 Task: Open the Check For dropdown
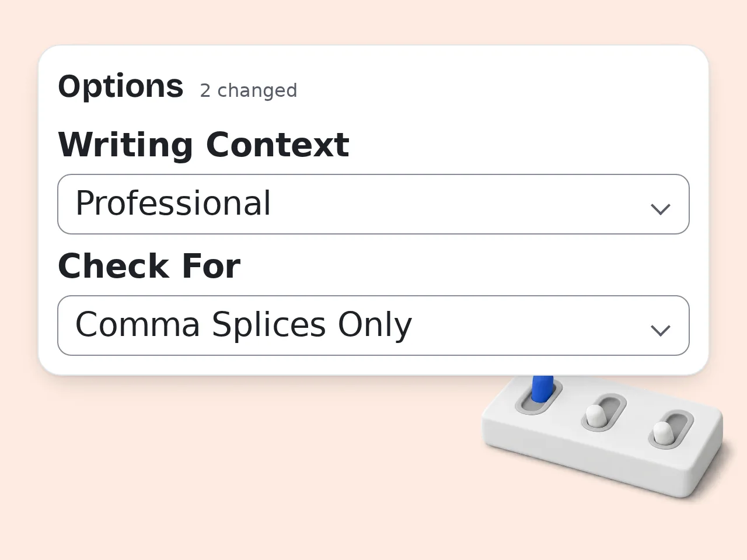tap(373, 325)
